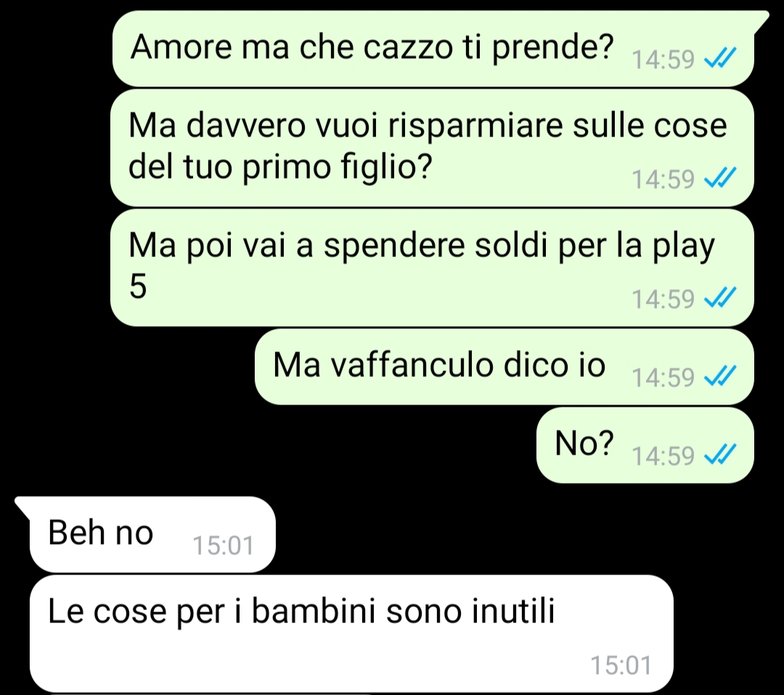Select the 'Ma vaffanculo dico io' bubble
Screen dimensions: 784x695
point(504,367)
